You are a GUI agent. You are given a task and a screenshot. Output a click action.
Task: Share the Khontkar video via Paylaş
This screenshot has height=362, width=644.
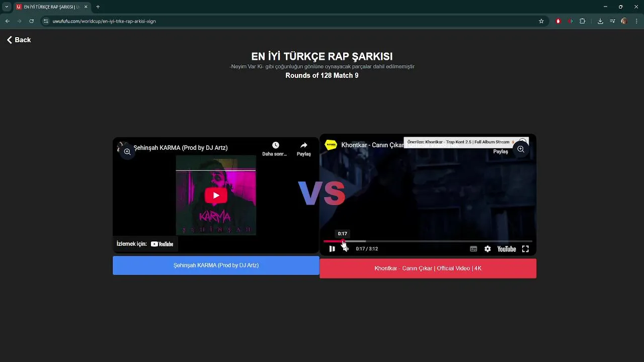click(501, 151)
